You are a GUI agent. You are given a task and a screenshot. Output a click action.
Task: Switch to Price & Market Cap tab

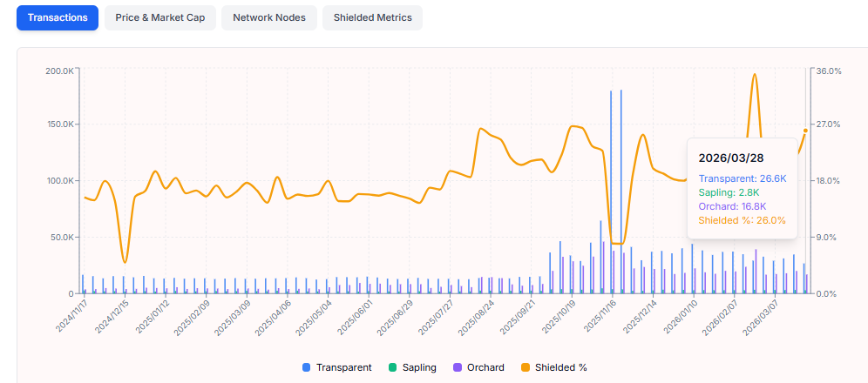(159, 17)
